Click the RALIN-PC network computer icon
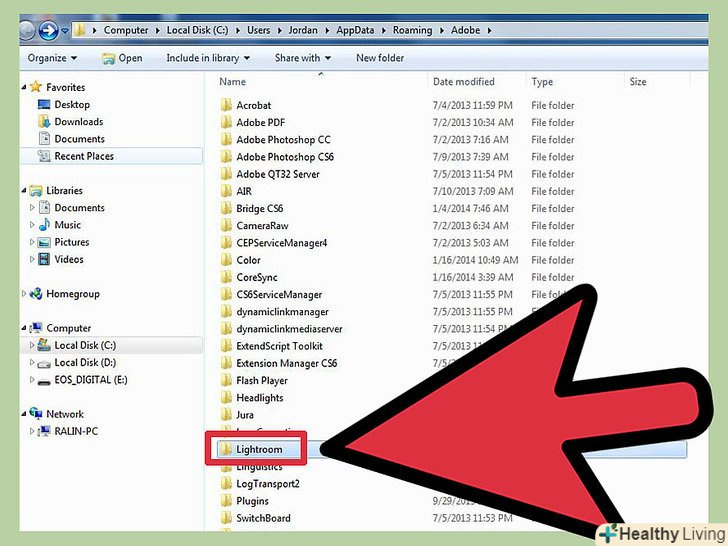 [x=44, y=431]
